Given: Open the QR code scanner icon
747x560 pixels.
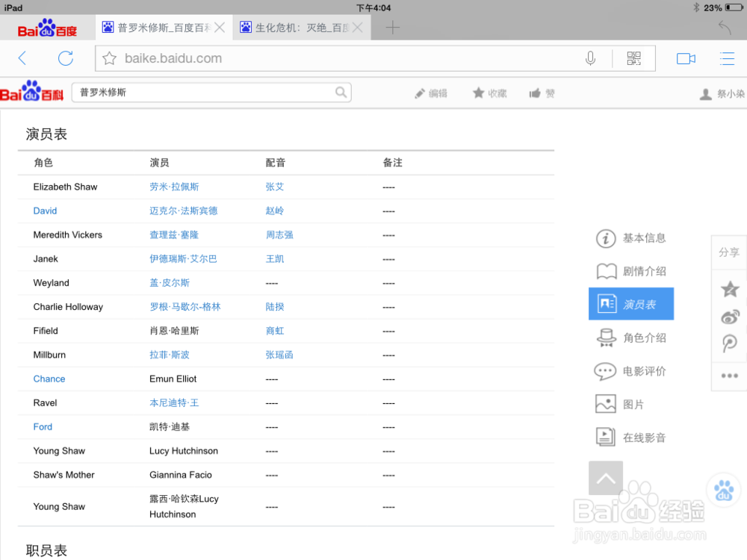Looking at the screenshot, I should [634, 57].
